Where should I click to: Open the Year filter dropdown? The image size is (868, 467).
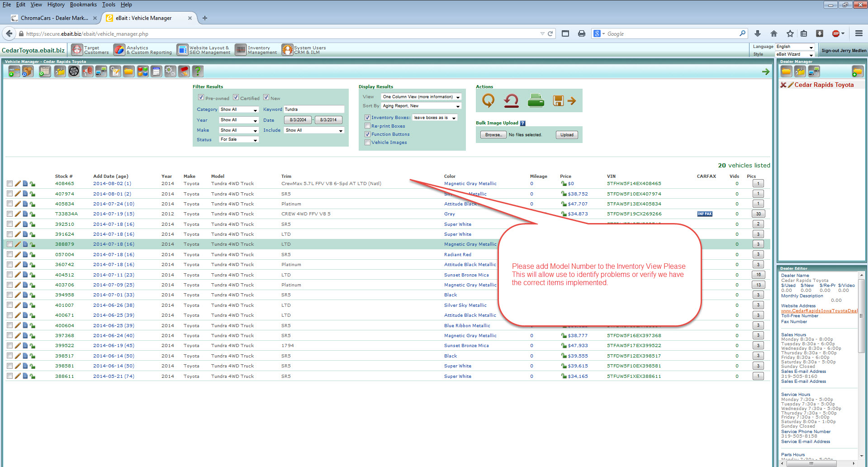pyautogui.click(x=239, y=120)
